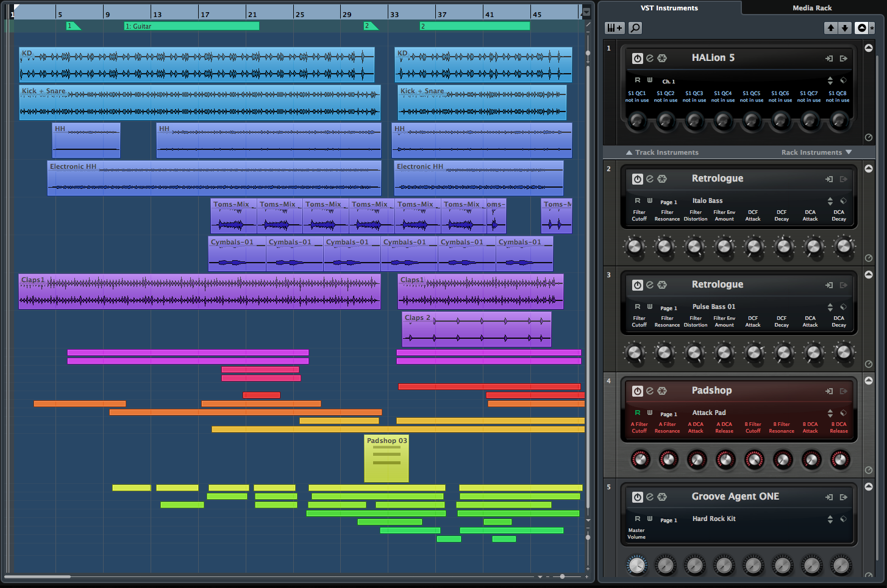887x588 pixels.
Task: Power off the HALion 5 instrument
Action: 638,58
